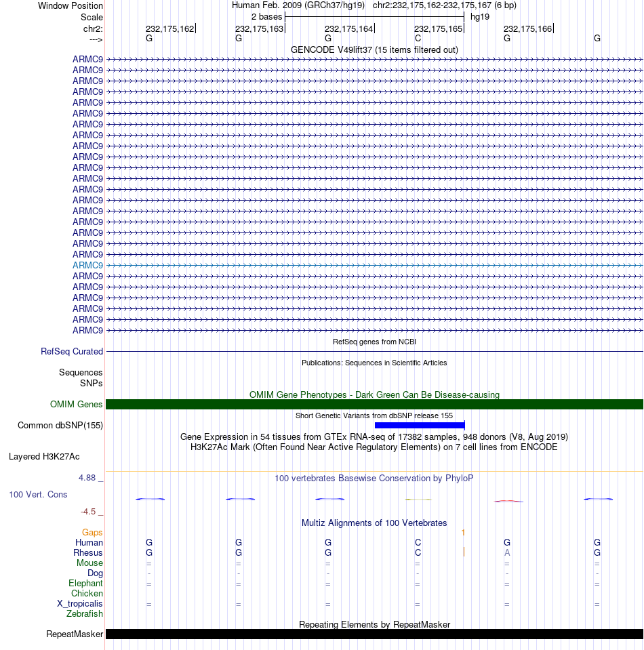Click the yellowish PhyloP bar under base C

click(x=418, y=499)
